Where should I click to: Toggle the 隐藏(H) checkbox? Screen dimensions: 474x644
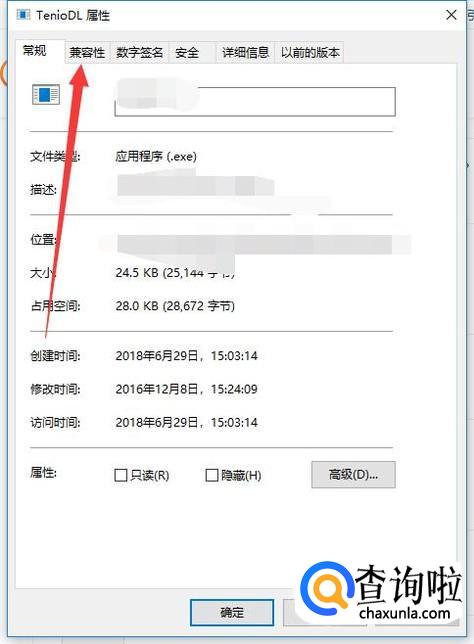212,475
